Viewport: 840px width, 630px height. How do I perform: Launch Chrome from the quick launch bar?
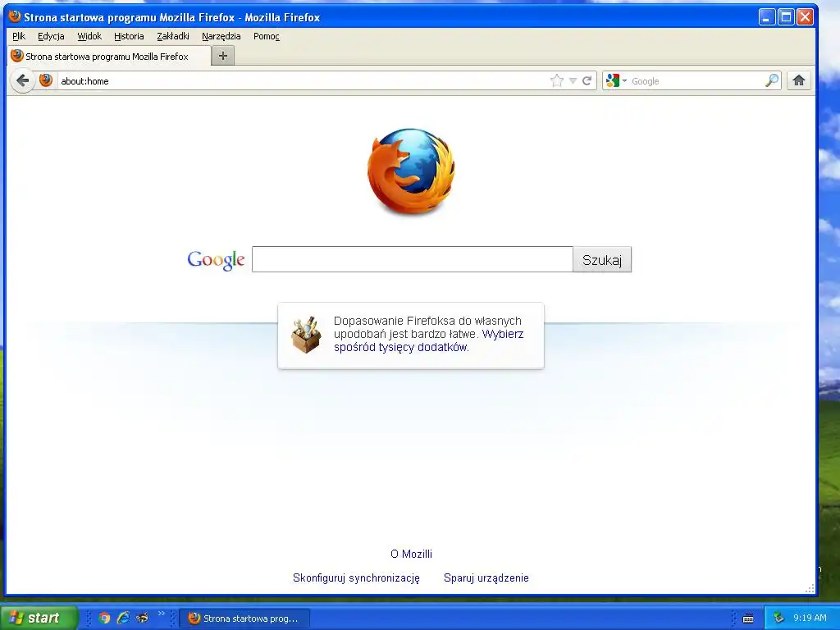coord(104,618)
